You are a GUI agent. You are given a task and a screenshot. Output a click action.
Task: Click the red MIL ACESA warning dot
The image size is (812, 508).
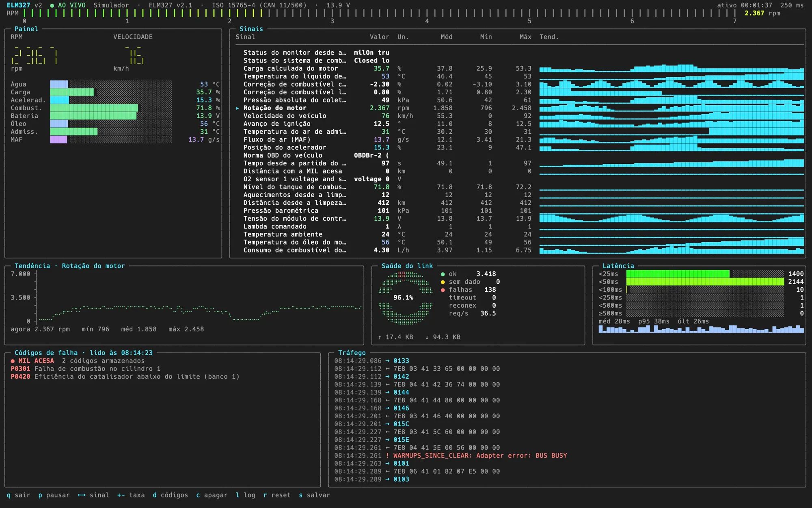pyautogui.click(x=13, y=361)
